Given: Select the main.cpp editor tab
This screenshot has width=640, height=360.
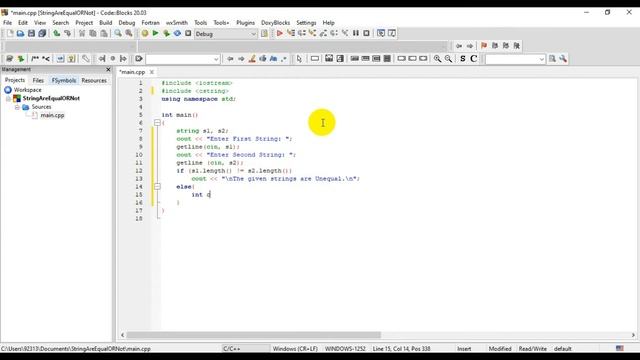Looking at the screenshot, I should 132,72.
